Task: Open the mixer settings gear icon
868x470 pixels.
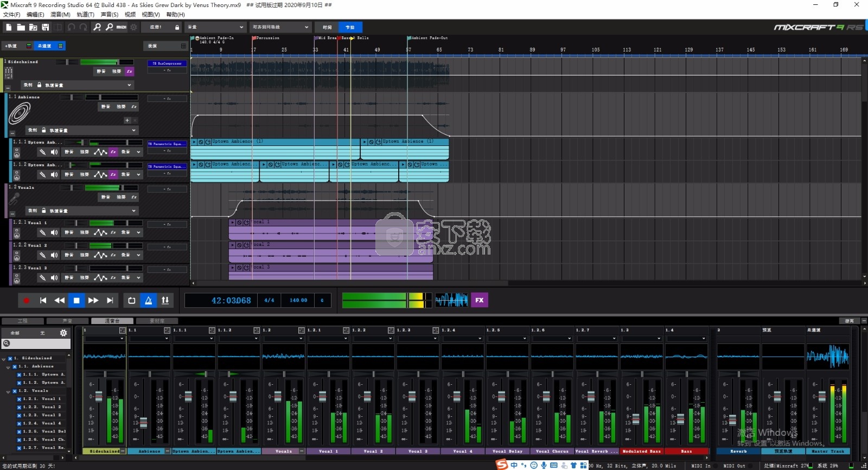Action: point(63,333)
